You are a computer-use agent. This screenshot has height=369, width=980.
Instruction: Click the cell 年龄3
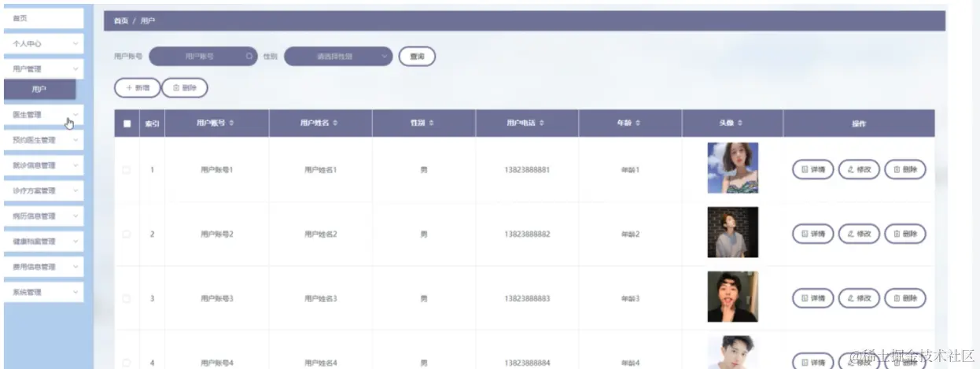click(x=631, y=299)
